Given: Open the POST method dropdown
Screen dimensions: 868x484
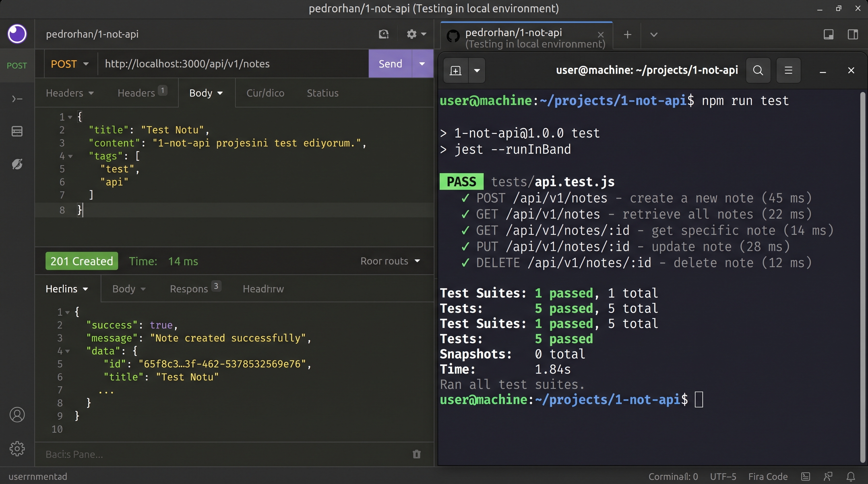Looking at the screenshot, I should click(x=69, y=64).
